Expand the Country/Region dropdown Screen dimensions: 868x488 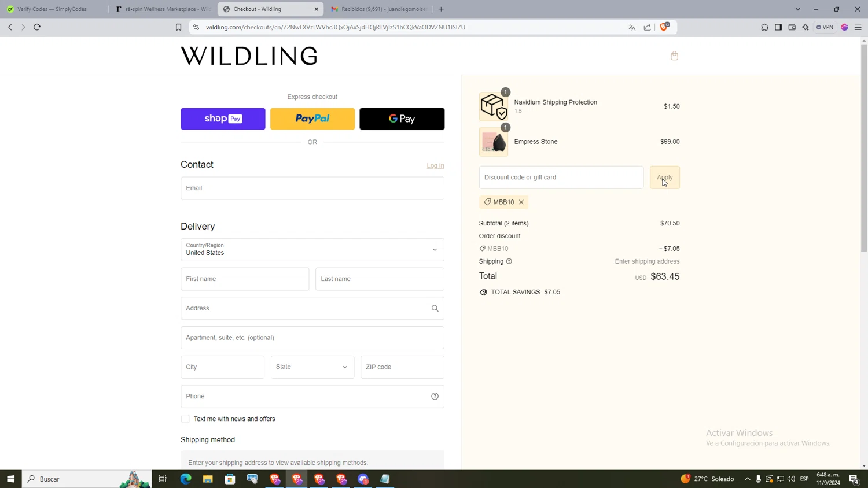pyautogui.click(x=312, y=250)
